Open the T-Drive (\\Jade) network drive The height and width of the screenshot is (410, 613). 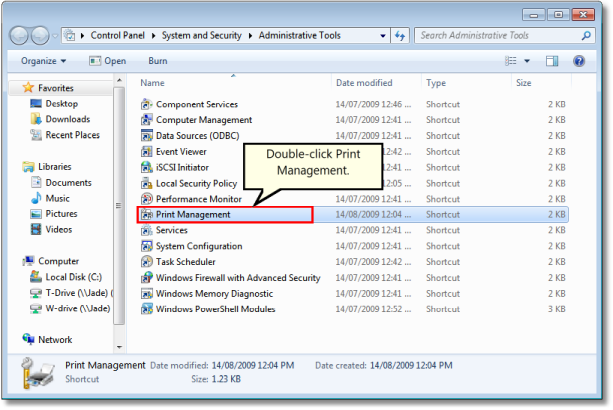[x=71, y=293]
